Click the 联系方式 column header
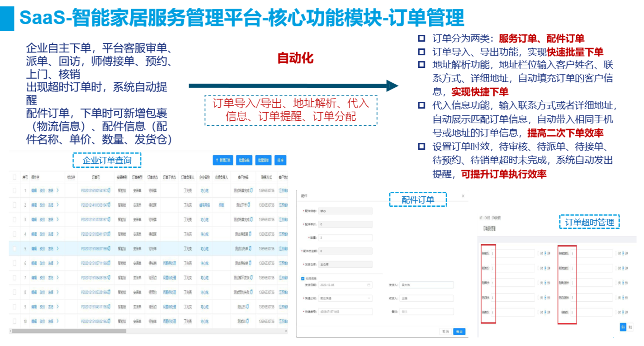The width and height of the screenshot is (644, 346). (x=267, y=177)
